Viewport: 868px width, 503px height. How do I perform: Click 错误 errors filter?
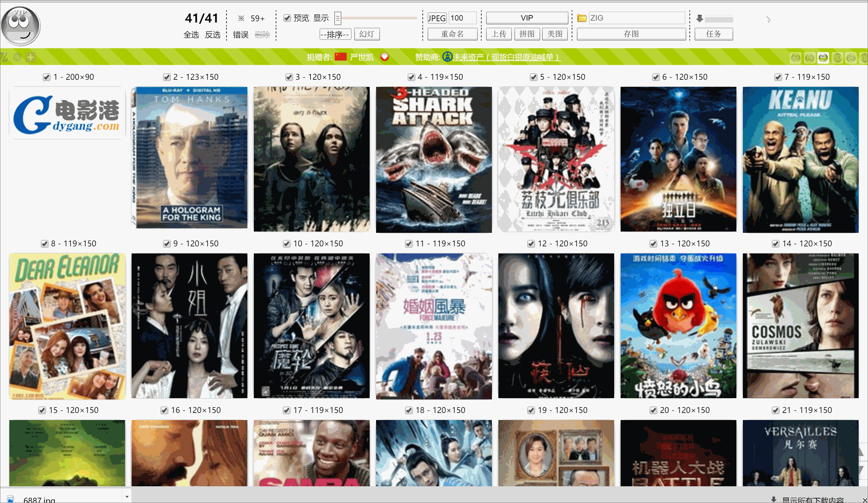(x=241, y=34)
